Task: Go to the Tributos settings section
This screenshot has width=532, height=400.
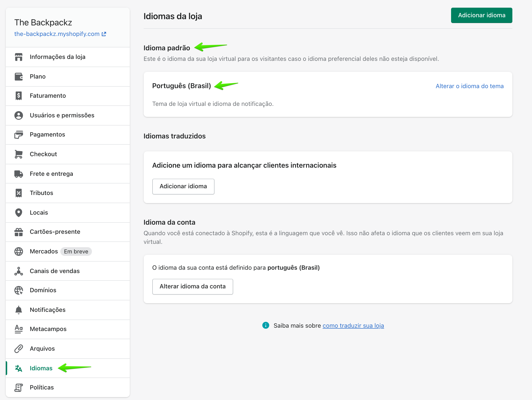Action: point(41,193)
